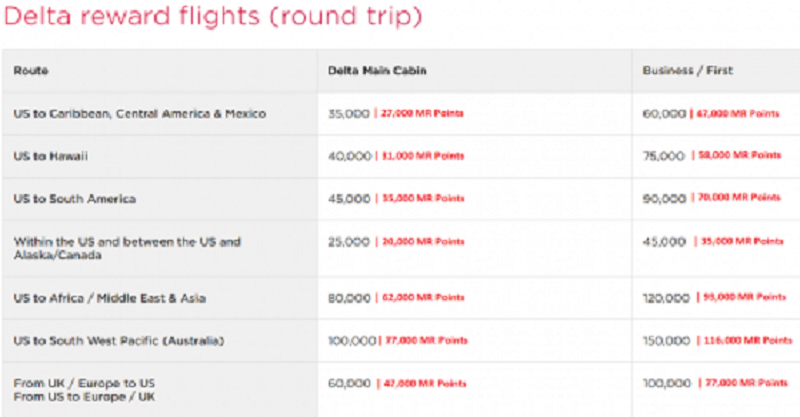Click the US to South America route

click(x=74, y=199)
